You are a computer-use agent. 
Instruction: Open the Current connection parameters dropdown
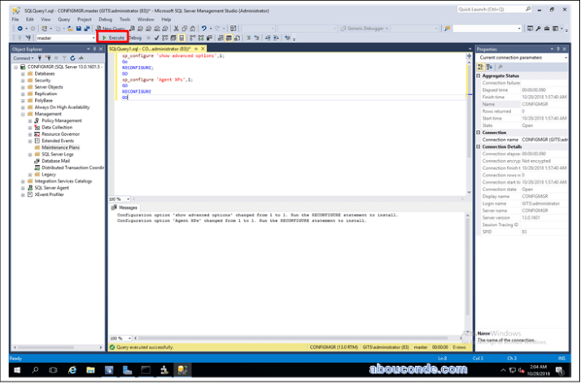tap(565, 58)
